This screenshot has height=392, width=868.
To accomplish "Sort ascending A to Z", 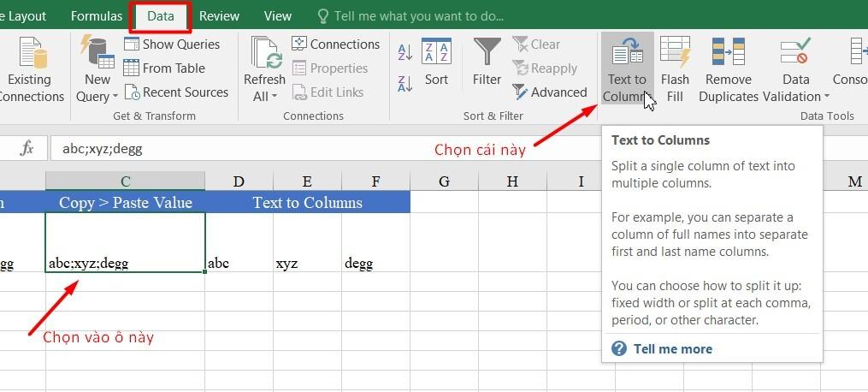I will tap(405, 53).
